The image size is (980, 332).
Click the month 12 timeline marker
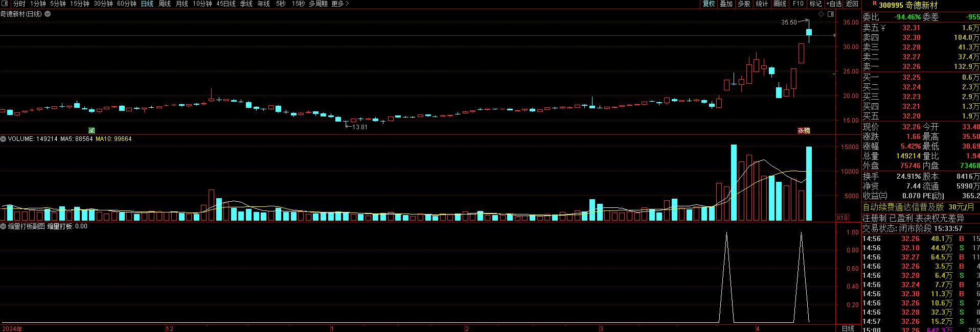tap(170, 328)
